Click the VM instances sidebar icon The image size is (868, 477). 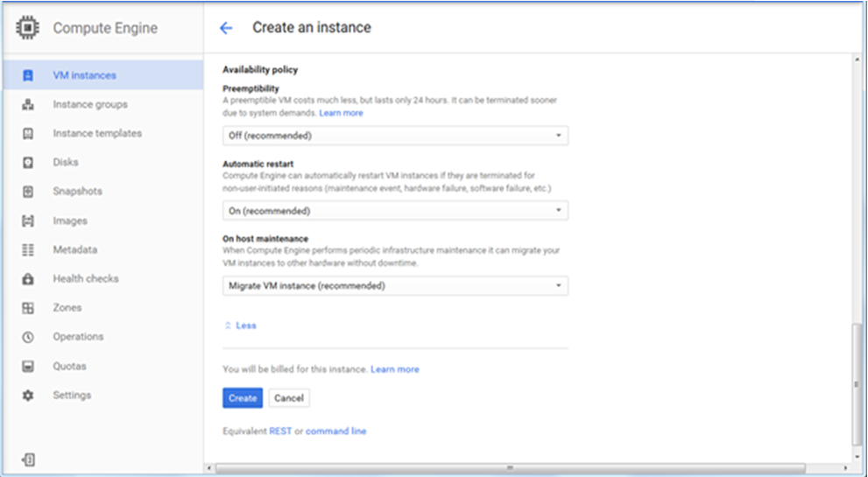pos(28,75)
